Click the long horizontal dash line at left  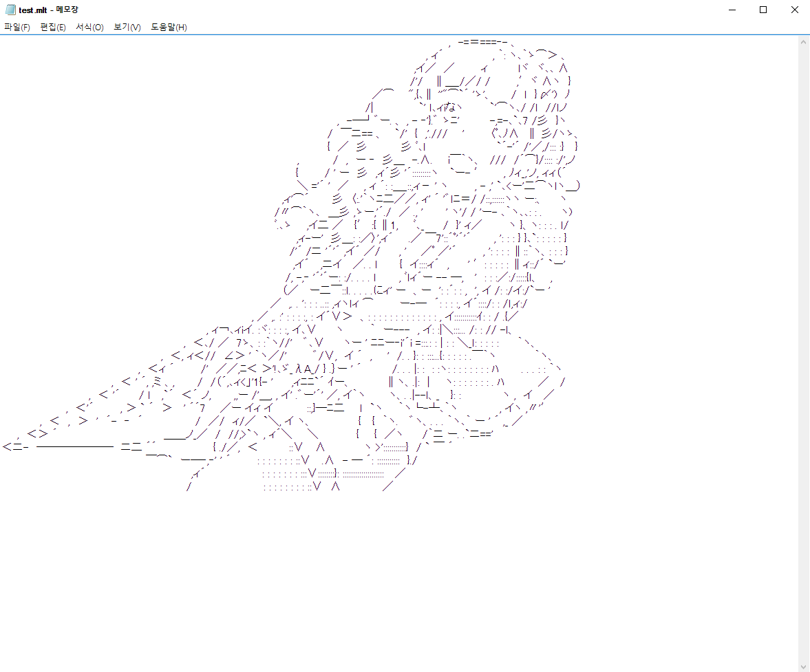74,446
